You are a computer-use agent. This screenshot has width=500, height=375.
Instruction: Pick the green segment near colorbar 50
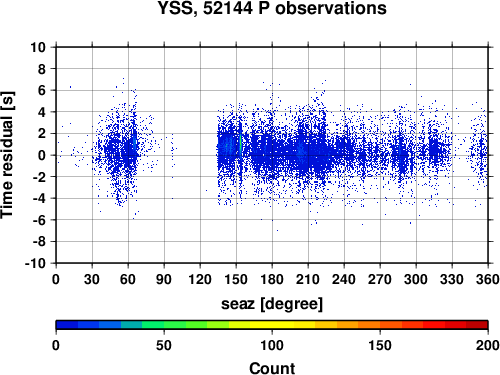(x=164, y=325)
